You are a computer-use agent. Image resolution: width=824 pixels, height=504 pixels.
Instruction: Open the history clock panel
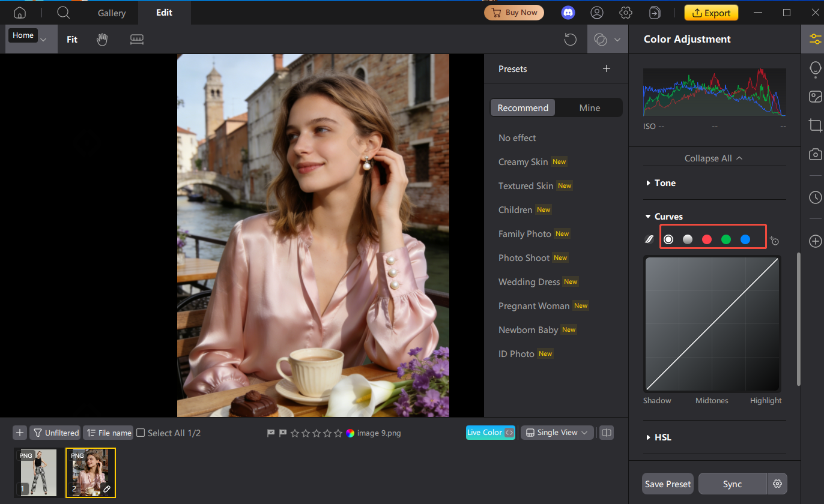coord(815,197)
